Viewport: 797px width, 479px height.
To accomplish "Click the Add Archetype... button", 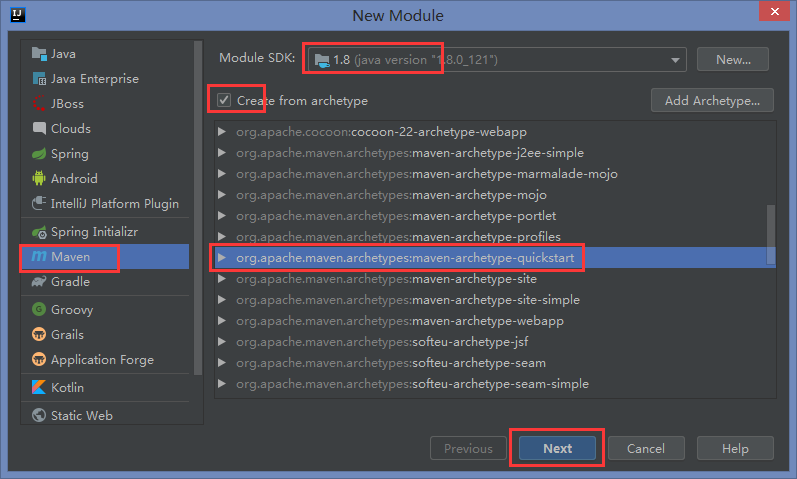I will click(712, 100).
